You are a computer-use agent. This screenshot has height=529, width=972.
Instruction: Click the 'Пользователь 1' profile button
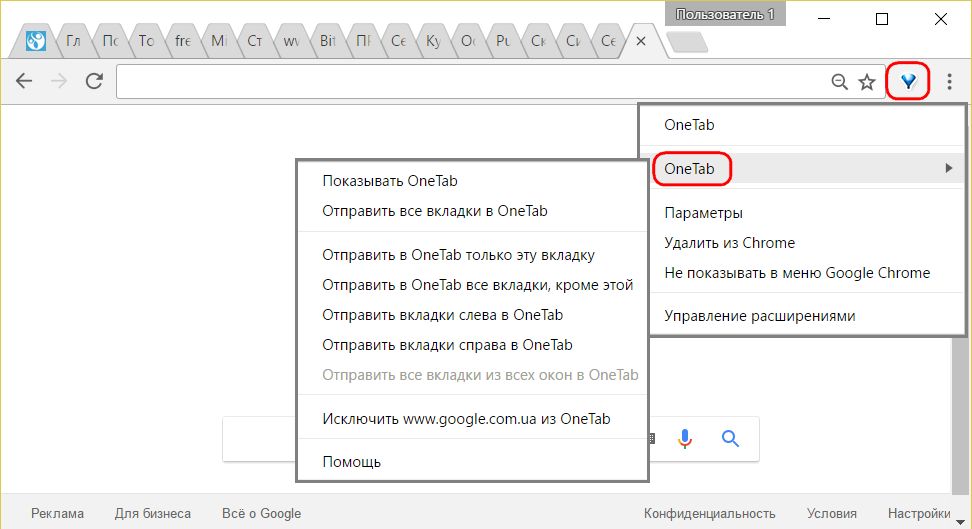[x=725, y=14]
